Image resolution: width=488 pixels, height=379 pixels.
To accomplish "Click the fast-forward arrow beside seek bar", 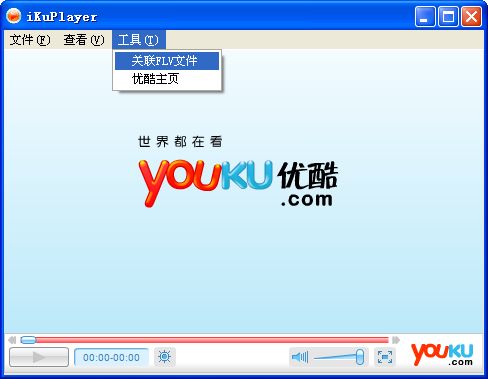I will point(396,340).
